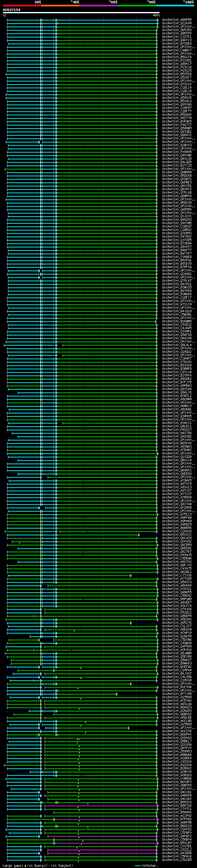197x868 pixels.
Task: Select hit UniRef100_Q86LY6
Action: pos(177,392)
